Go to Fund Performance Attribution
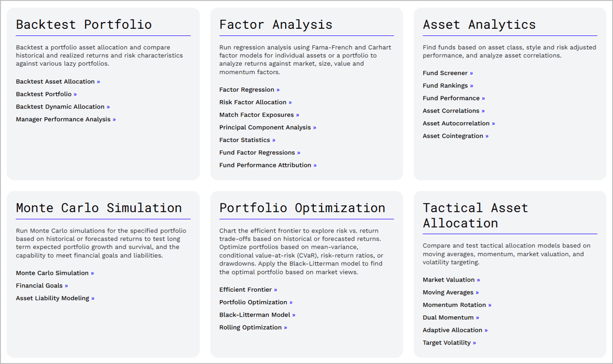613x364 pixels. [x=268, y=165]
